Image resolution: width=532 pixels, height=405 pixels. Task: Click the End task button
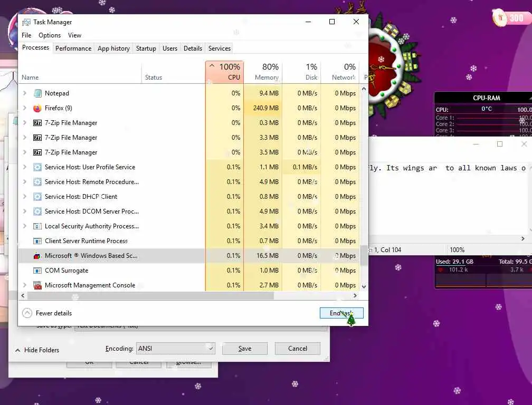point(341,313)
